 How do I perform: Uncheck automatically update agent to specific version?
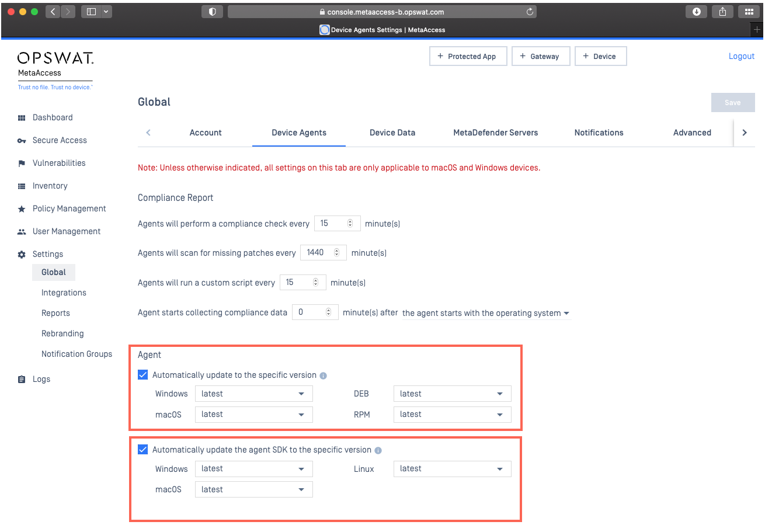(142, 375)
